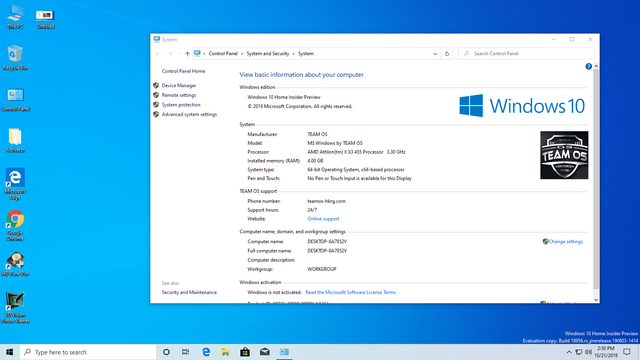Screen dimensions: 640x360
Task: Open Microsoft Store from the taskbar
Action: click(245, 352)
